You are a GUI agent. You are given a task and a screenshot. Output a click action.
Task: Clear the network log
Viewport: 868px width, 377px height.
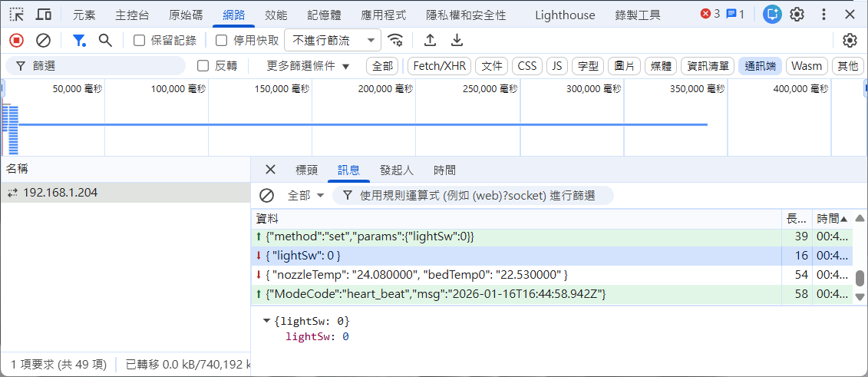tap(43, 40)
